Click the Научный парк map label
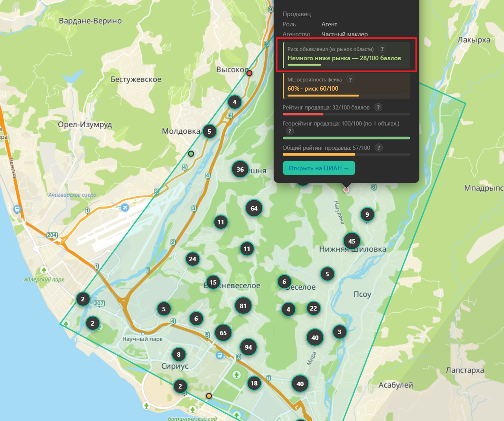504x421 pixels. (x=142, y=339)
